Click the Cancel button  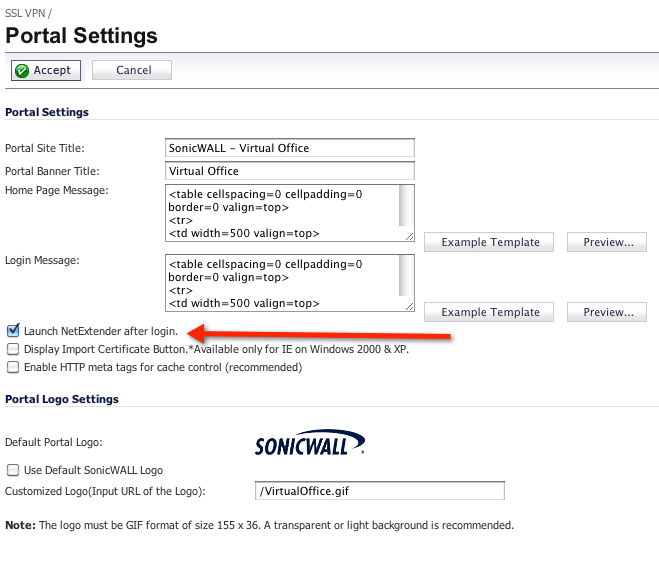pyautogui.click(x=132, y=70)
